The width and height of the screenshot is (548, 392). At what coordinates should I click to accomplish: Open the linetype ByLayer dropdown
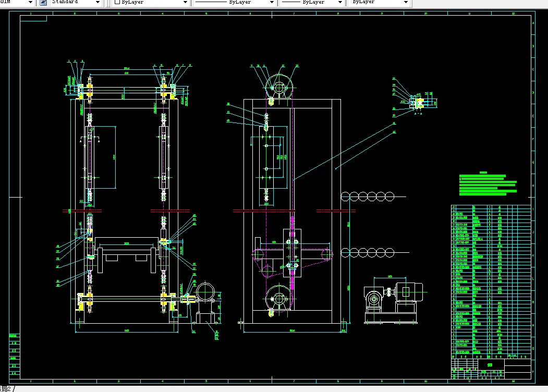(x=234, y=3)
